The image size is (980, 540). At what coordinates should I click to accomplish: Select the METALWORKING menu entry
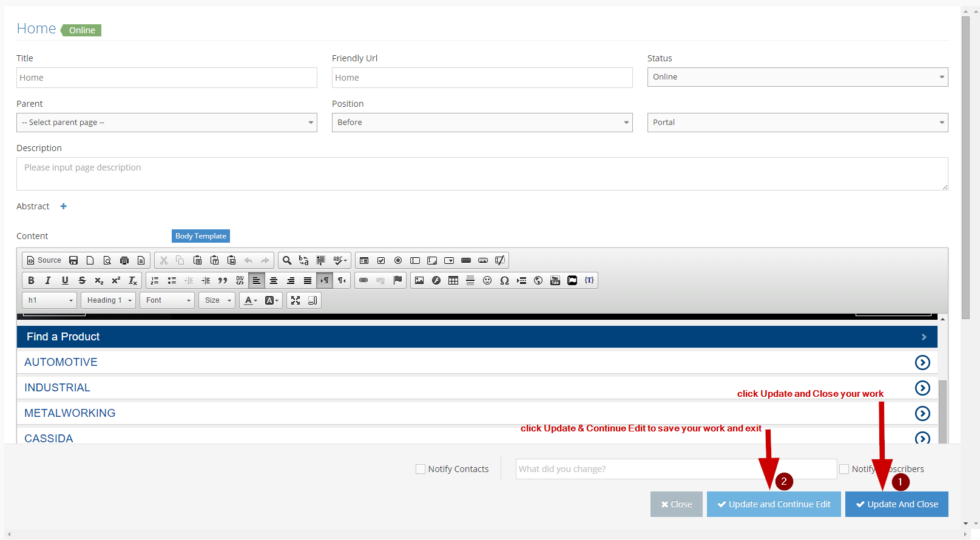click(70, 413)
